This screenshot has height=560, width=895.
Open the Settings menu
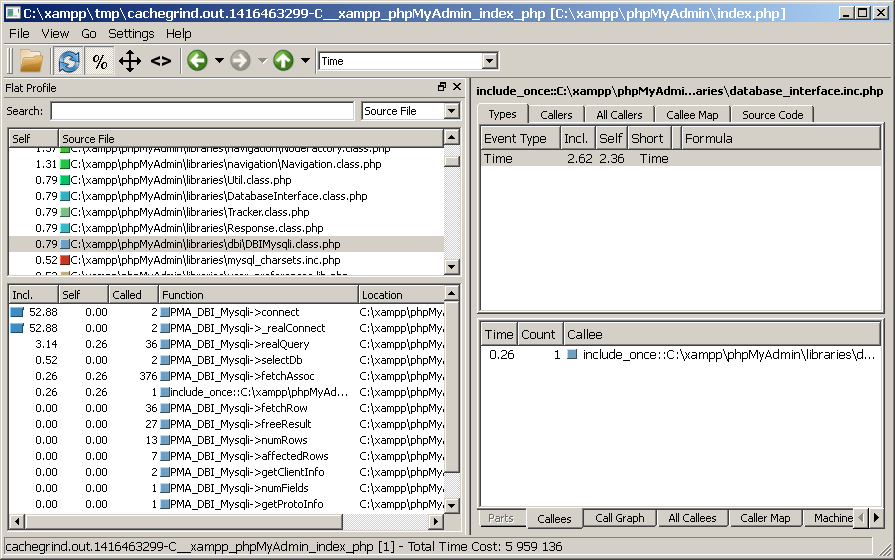[x=131, y=33]
